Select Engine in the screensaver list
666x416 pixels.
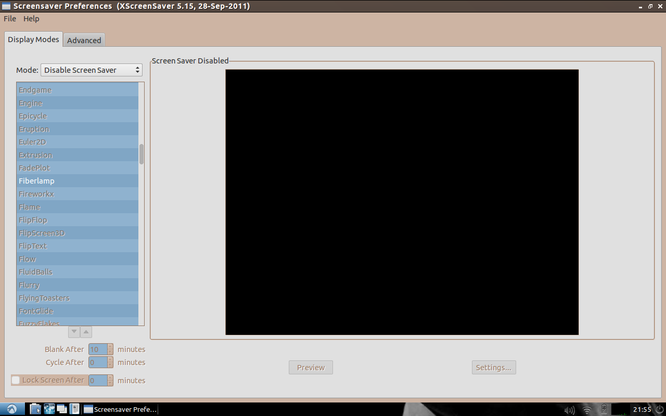tap(77, 103)
